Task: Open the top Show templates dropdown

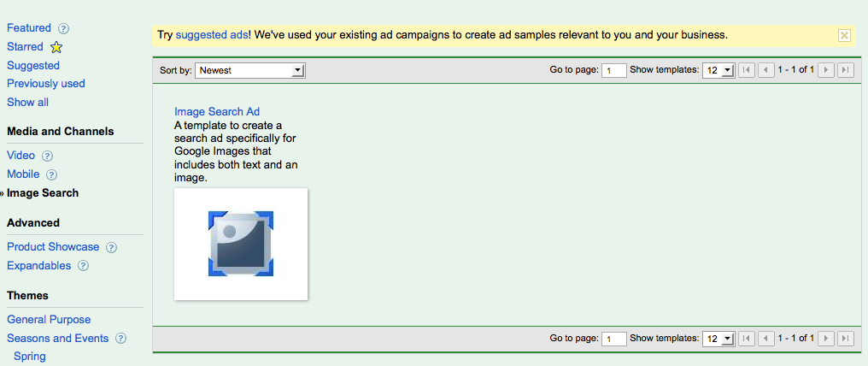Action: (x=718, y=70)
